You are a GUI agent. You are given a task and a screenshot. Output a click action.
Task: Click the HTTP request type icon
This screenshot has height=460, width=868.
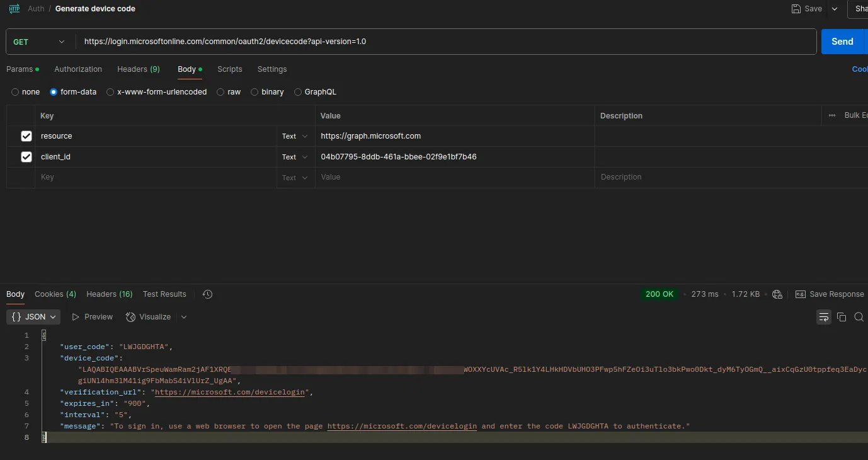pyautogui.click(x=14, y=9)
